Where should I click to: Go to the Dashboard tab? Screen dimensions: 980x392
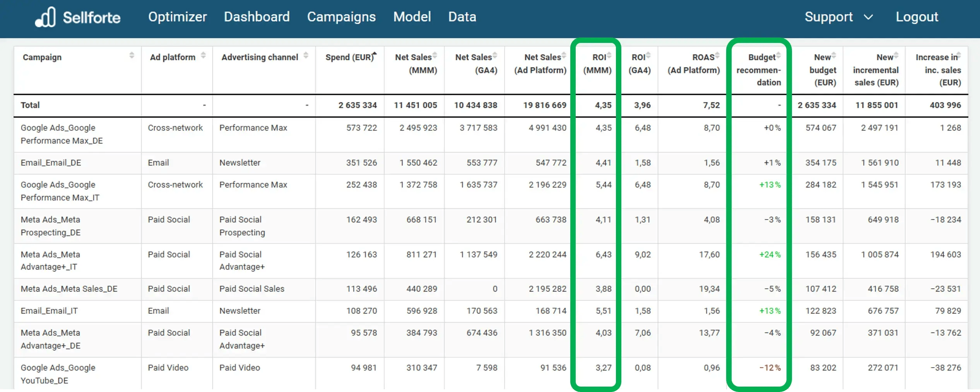(x=257, y=17)
